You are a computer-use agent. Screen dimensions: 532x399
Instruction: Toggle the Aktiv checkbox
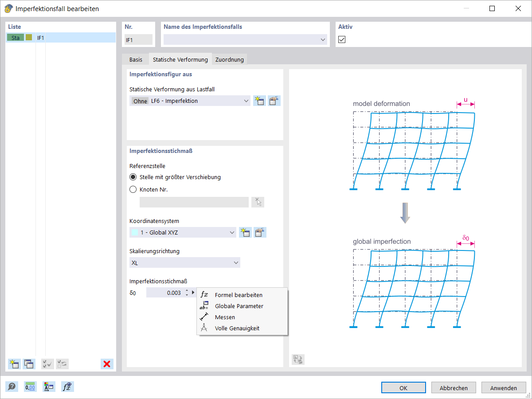point(342,39)
